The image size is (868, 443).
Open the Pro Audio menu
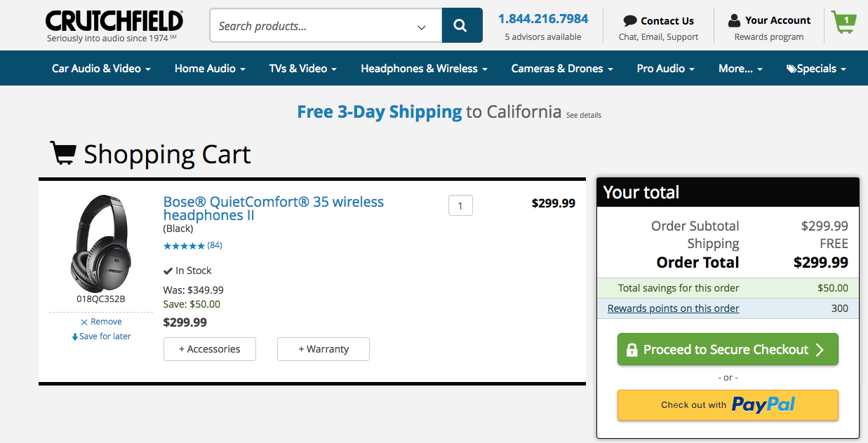pos(665,69)
